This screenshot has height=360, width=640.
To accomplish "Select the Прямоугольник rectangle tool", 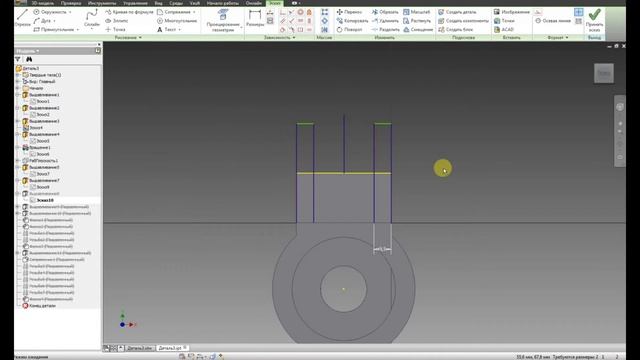I will point(53,29).
